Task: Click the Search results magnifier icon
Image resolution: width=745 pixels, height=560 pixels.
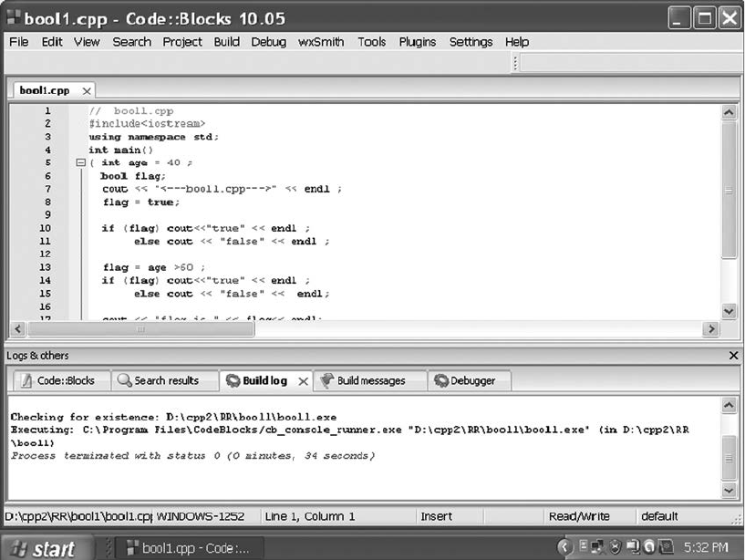Action: tap(125, 380)
